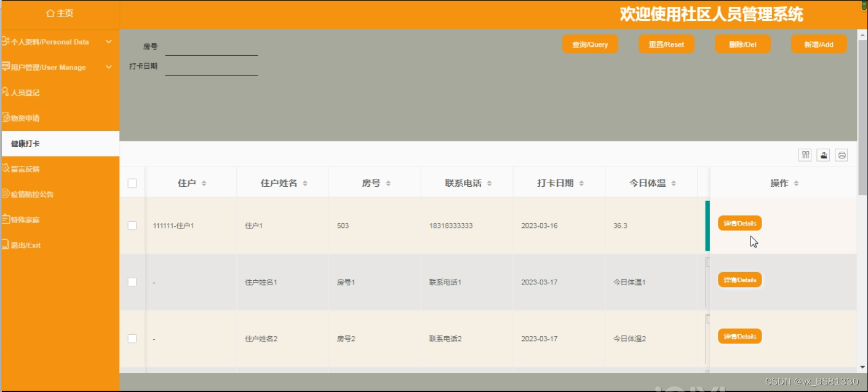This screenshot has height=392, width=868.
Task: Click the 个人资料/Personal Data icon
Action: (x=5, y=41)
